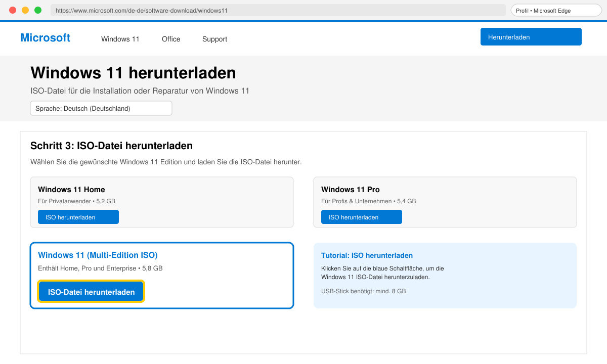
Task: Select the Windows 11 (Multi-Edition ISO) heading
Action: 98,255
